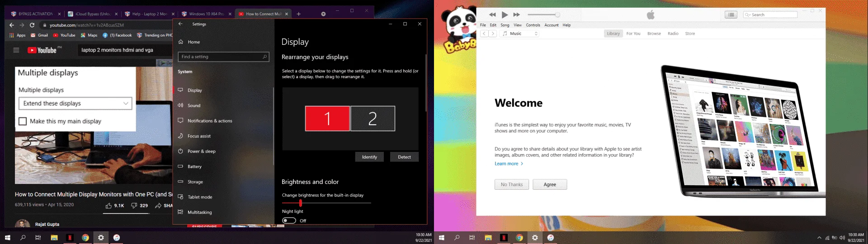Open iTunes from the right screen's taskbar
The image size is (868, 244).
(551, 238)
